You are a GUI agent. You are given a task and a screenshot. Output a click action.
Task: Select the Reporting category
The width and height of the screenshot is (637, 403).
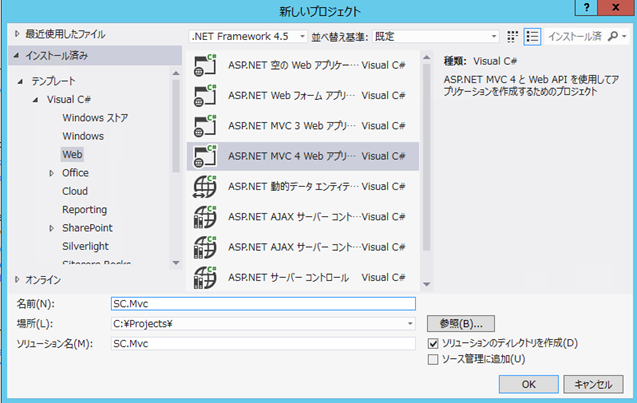pos(84,210)
